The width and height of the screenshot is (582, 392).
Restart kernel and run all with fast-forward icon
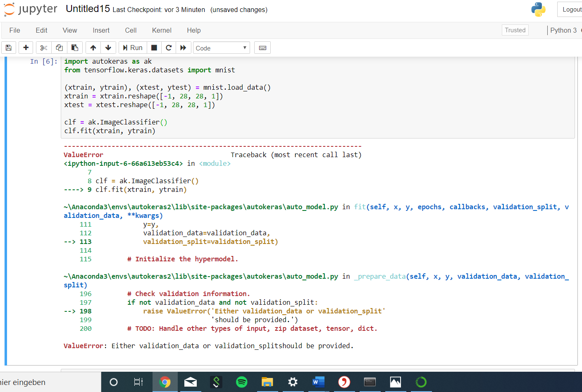[184, 48]
